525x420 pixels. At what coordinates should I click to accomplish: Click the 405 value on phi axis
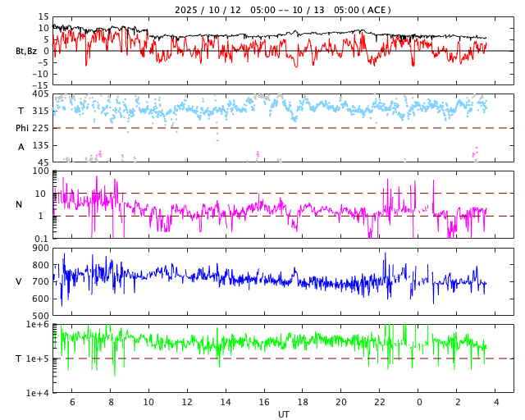pyautogui.click(x=39, y=94)
